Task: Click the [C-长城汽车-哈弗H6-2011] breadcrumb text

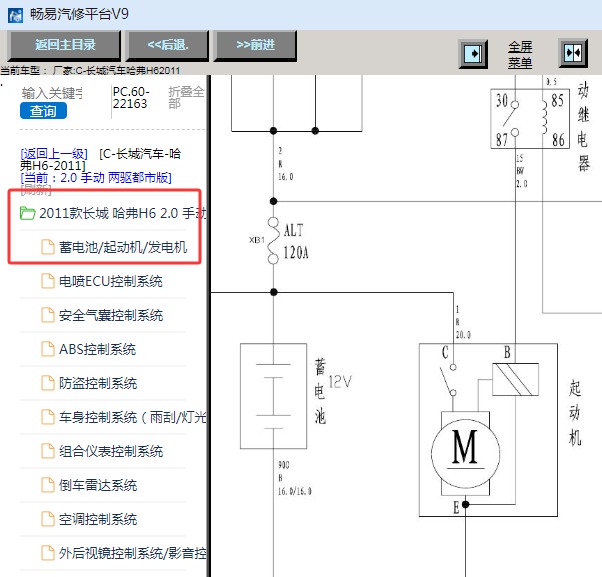Action: [x=101, y=160]
